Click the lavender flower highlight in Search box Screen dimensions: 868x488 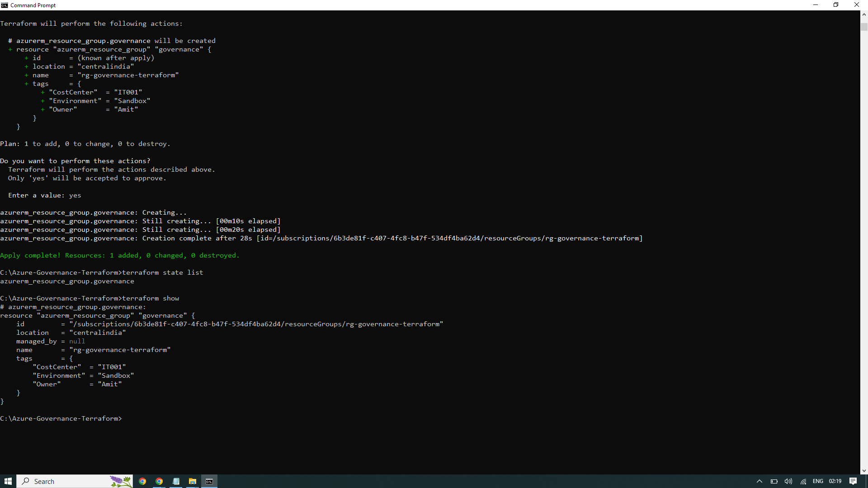point(121,481)
